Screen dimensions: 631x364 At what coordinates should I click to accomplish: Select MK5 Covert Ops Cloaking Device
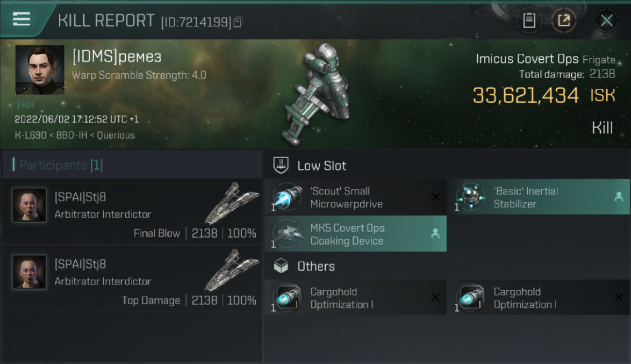(x=355, y=234)
